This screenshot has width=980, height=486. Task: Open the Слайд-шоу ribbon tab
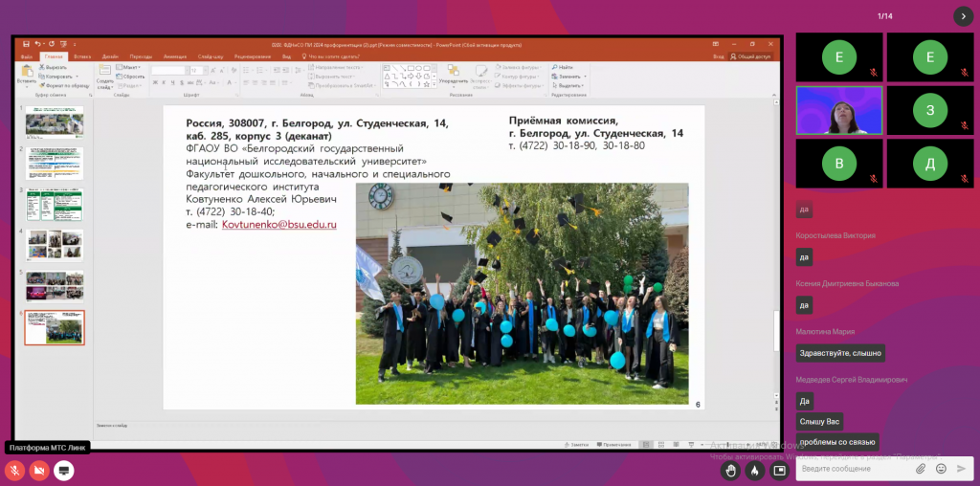[x=211, y=56]
